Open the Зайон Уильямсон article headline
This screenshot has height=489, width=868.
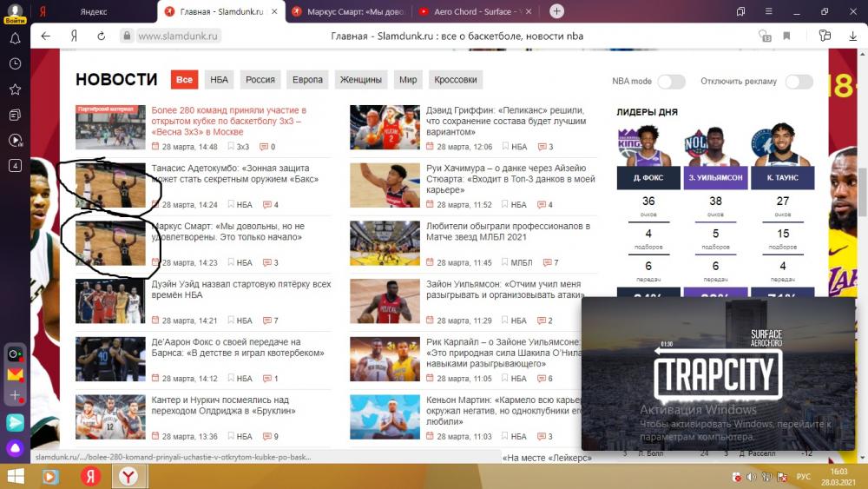click(503, 290)
